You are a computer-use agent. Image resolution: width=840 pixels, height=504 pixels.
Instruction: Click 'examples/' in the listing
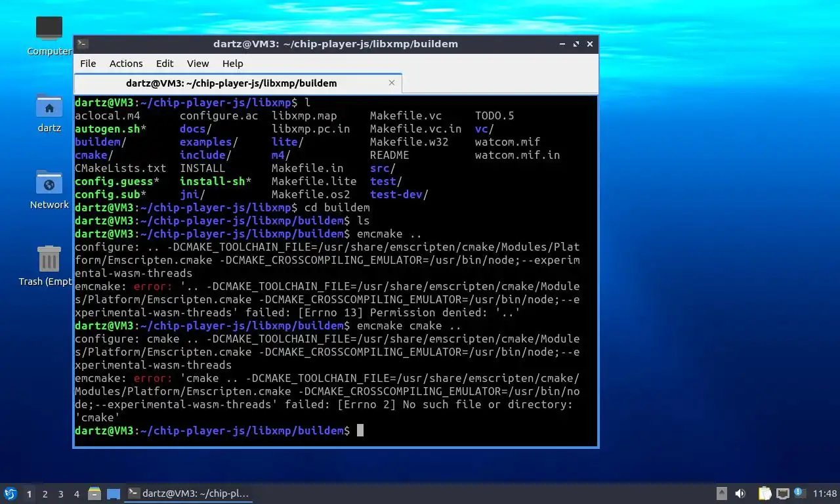(x=209, y=142)
